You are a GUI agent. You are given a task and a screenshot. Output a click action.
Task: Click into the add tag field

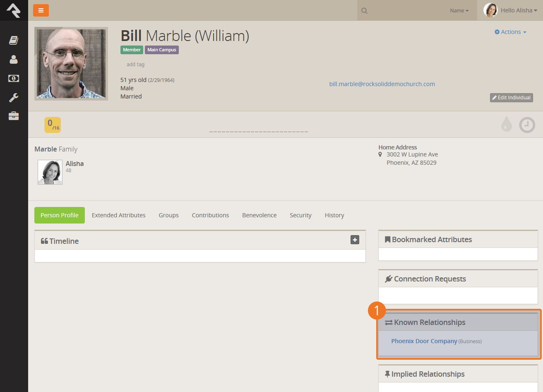[136, 65]
